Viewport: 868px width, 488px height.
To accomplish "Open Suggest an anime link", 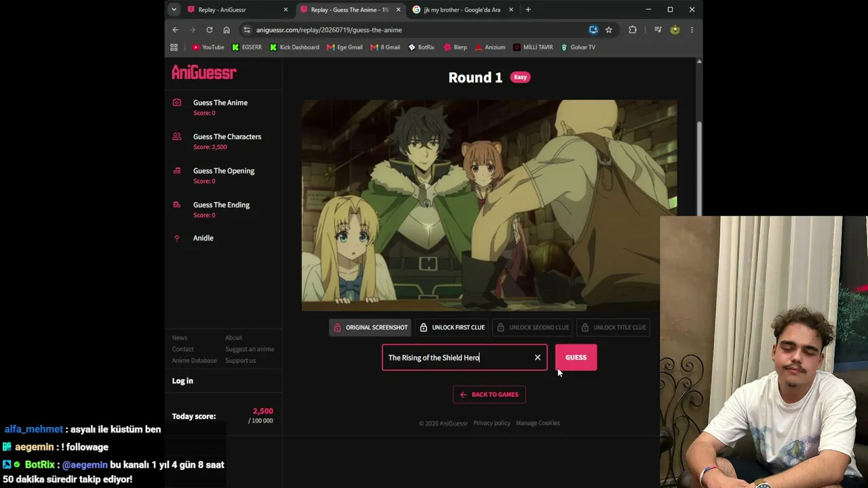I will (x=250, y=349).
